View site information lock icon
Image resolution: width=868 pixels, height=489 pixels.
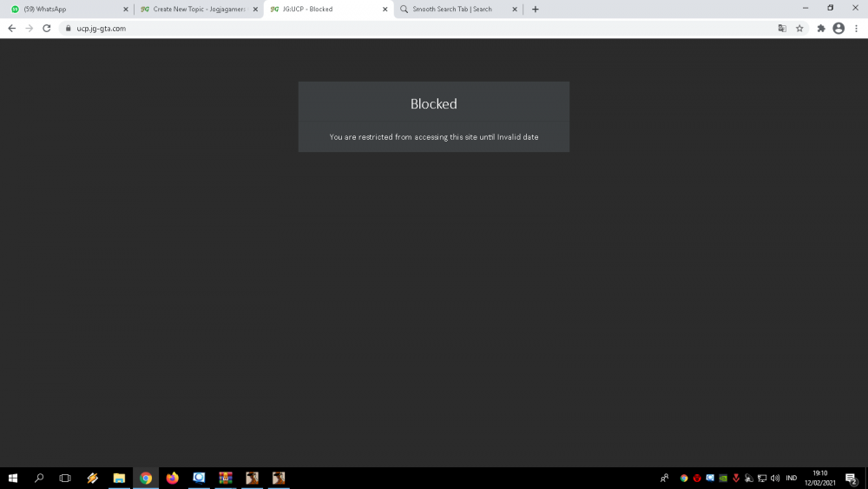[x=68, y=29]
